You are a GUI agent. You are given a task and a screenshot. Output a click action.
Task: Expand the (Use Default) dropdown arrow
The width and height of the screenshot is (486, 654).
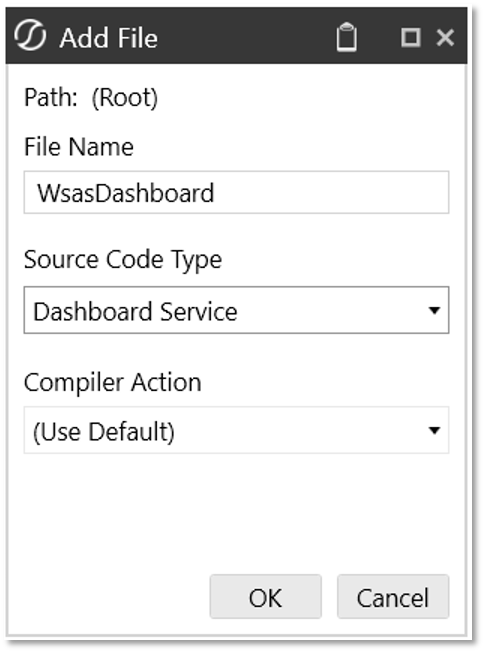point(434,430)
